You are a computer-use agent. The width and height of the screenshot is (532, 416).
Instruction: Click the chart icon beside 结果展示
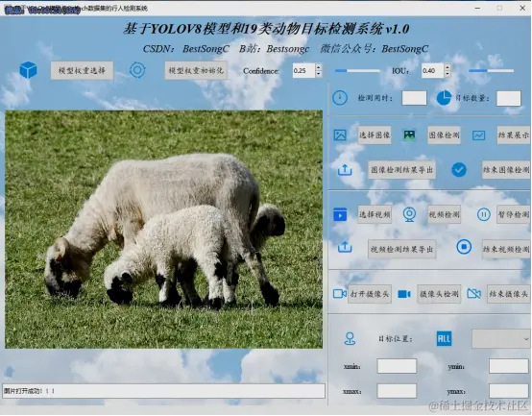point(479,135)
